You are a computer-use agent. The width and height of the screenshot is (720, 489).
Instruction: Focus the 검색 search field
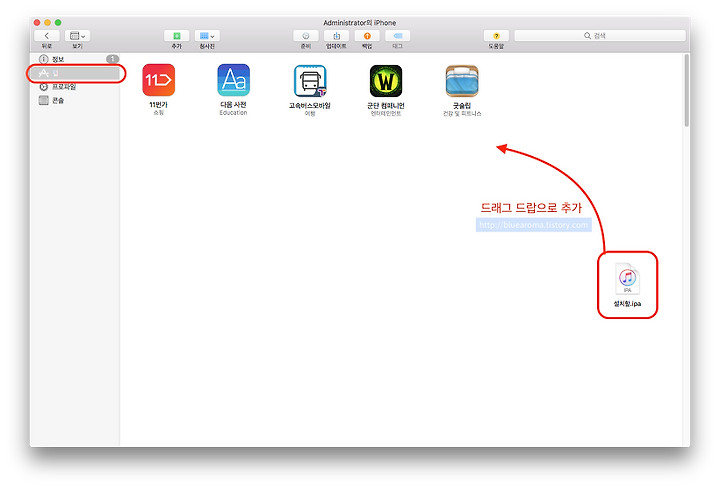click(600, 36)
